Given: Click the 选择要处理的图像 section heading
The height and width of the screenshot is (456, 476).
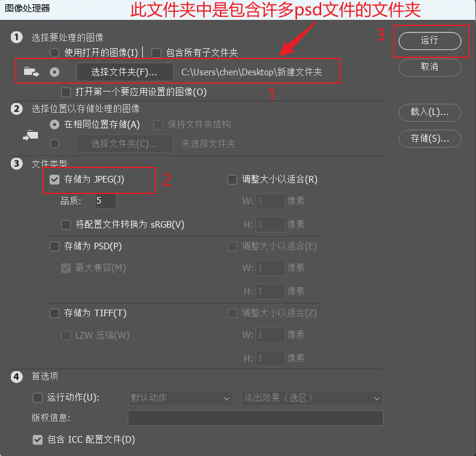Looking at the screenshot, I should click(67, 37).
